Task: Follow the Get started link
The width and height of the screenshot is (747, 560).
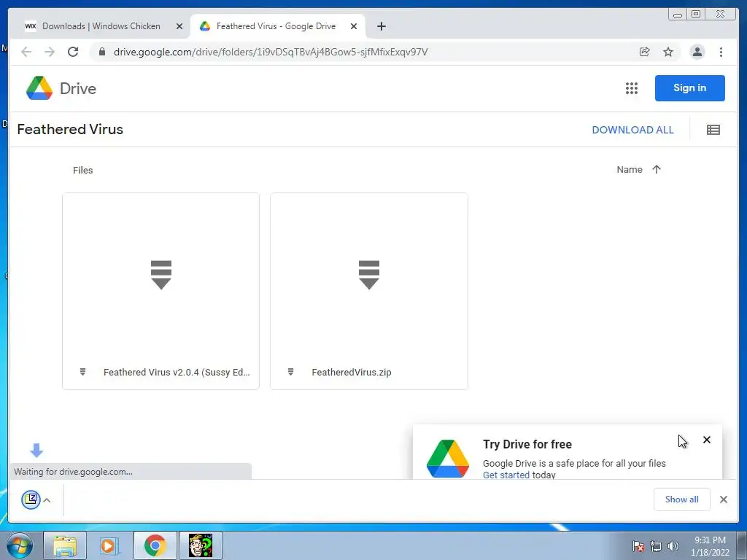Action: click(x=506, y=475)
